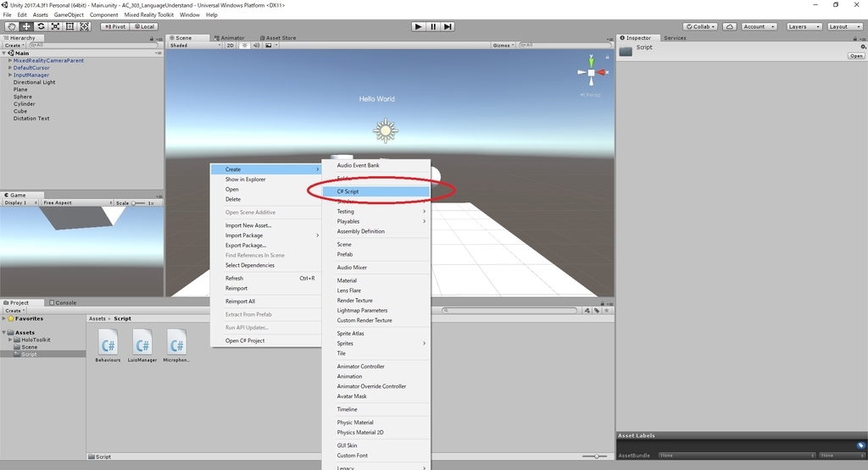This screenshot has height=470, width=868.
Task: Click the Step frame button
Action: (448, 26)
